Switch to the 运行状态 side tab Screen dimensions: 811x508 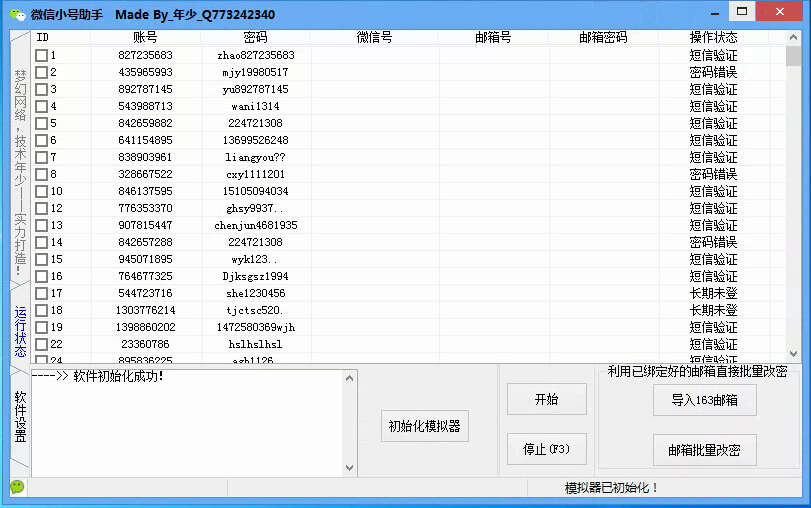pyautogui.click(x=20, y=331)
